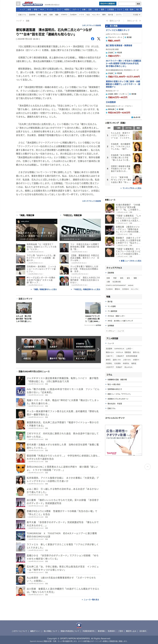The image size is (158, 644).
Task: Open 会社案内 footer link
Action: [143, 631]
